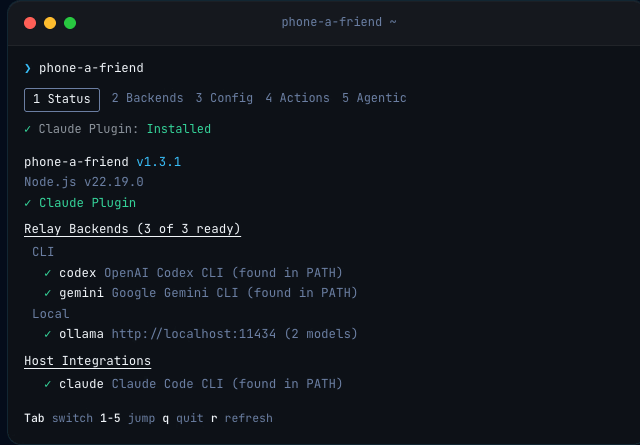The height and width of the screenshot is (445, 640).
Task: Click the Local group label
Action: point(51,314)
